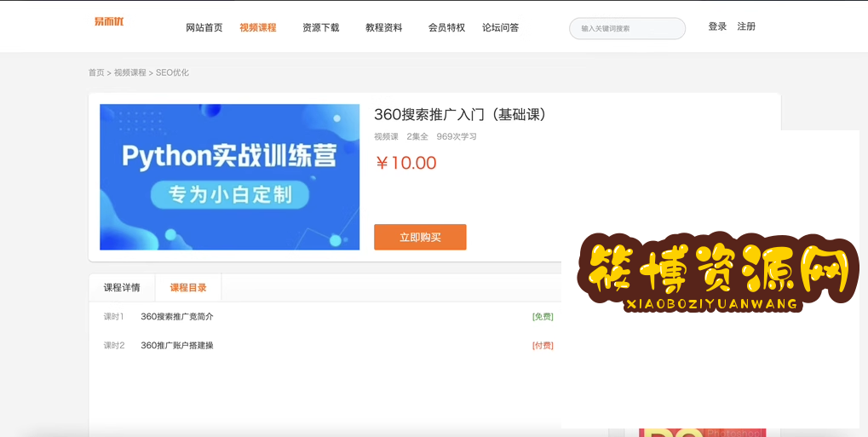Viewport: 868px width, 437px height.
Task: Click the 易而优 site logo
Action: click(x=109, y=21)
